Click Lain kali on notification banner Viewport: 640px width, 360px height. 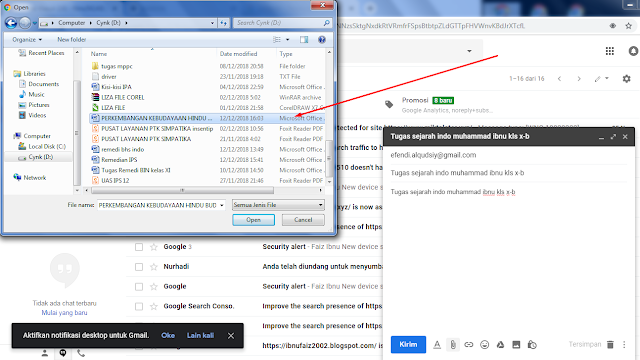200,336
